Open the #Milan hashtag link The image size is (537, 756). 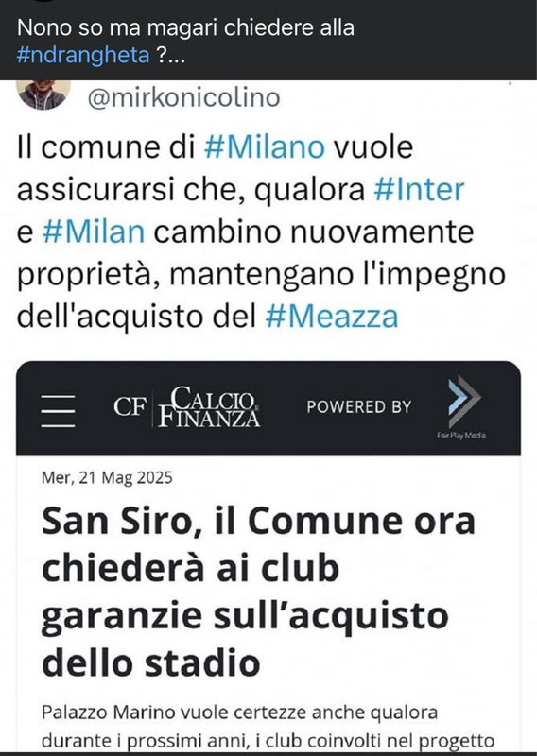(x=94, y=232)
